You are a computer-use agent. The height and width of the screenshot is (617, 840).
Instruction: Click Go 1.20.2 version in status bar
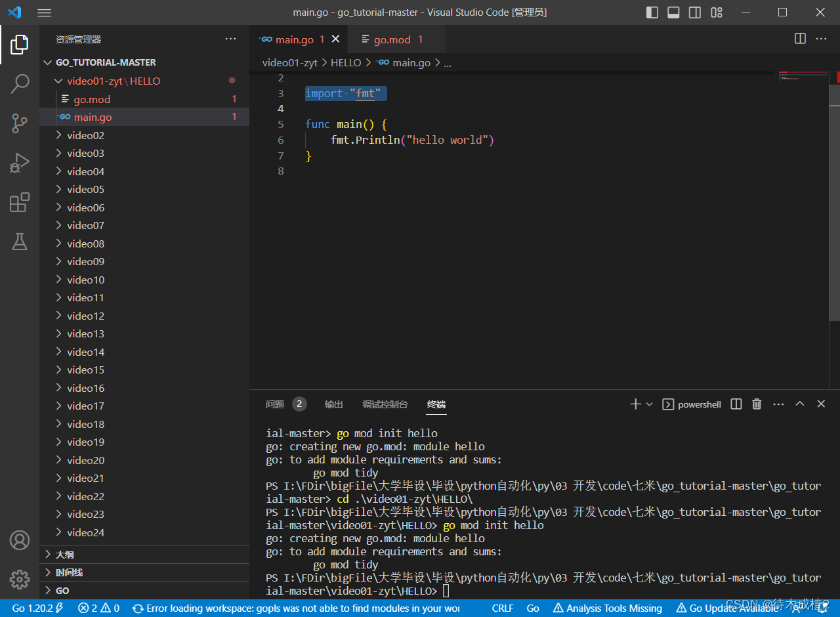[37, 608]
